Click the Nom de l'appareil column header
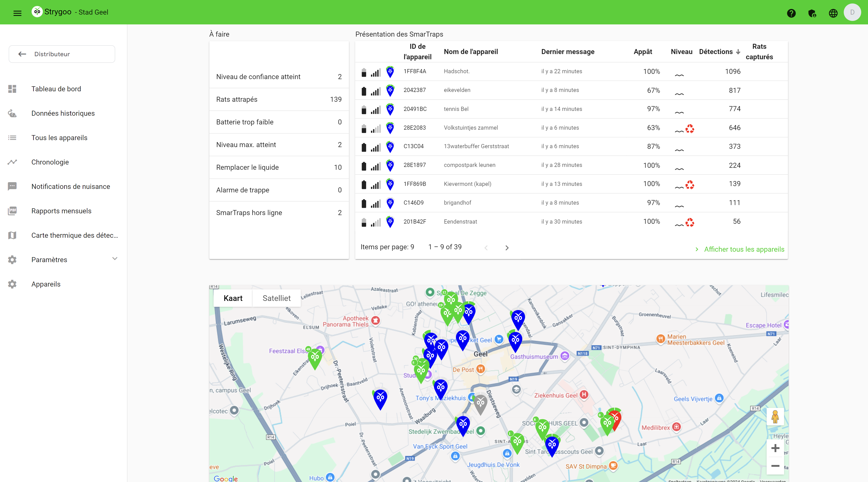The width and height of the screenshot is (868, 482). point(471,52)
